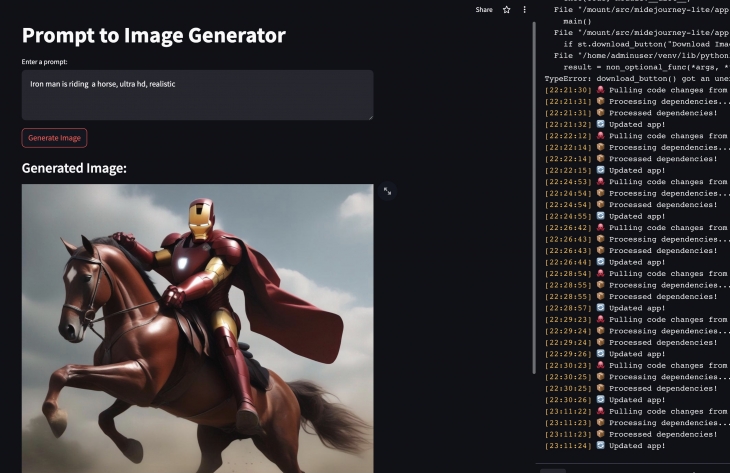Click the result = non_optional_func traceback line
Screen dimensions: 730x473
tap(646, 67)
